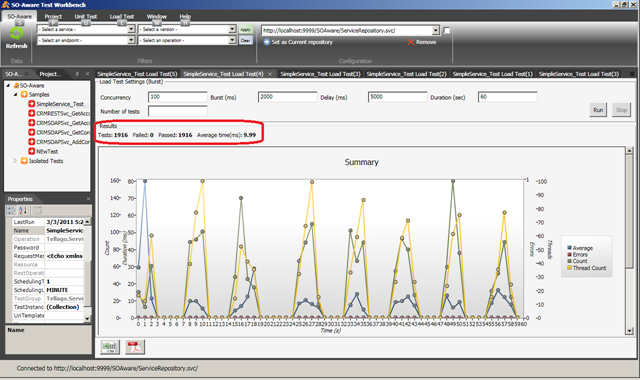Select the SchedulingU MINUTE property value
Viewport: 640px width, 380px height.
tap(64, 290)
